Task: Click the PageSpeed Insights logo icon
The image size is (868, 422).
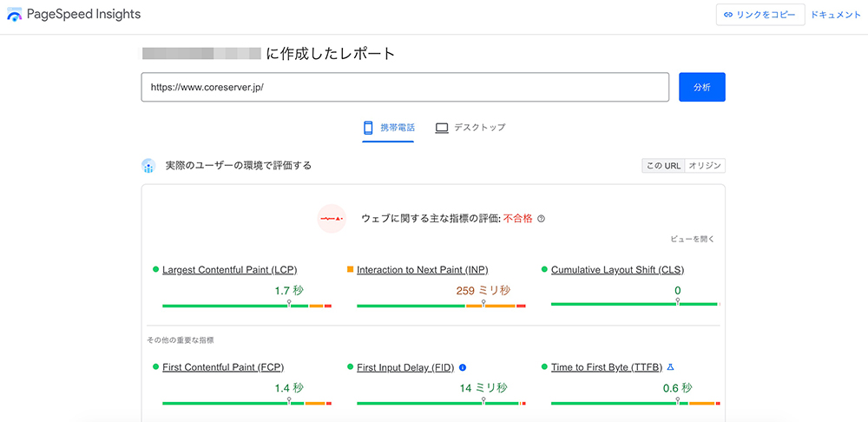Action: pos(15,15)
